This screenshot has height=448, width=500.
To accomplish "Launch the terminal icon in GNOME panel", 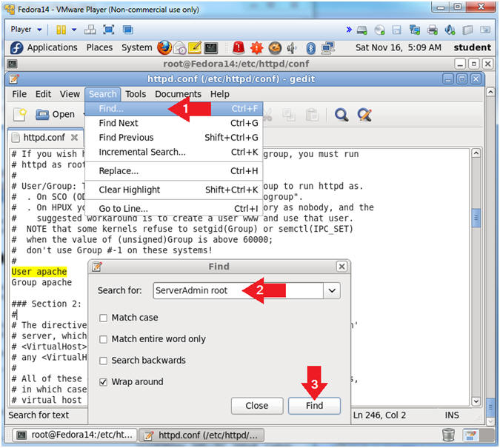I will (x=211, y=48).
